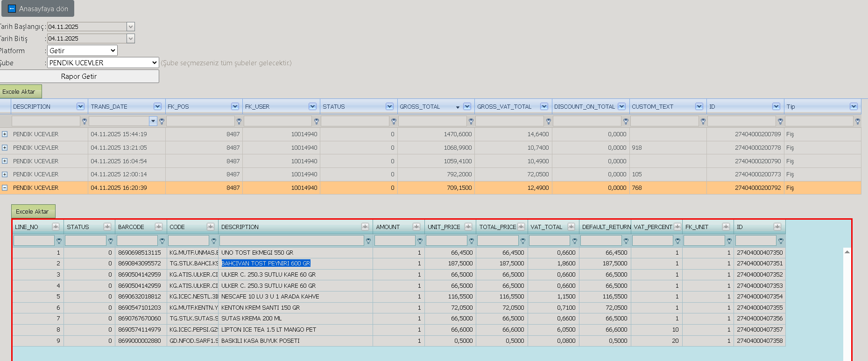Click the UNIT_PRICE filter funnel icon
The width and height of the screenshot is (868, 361).
472,241
